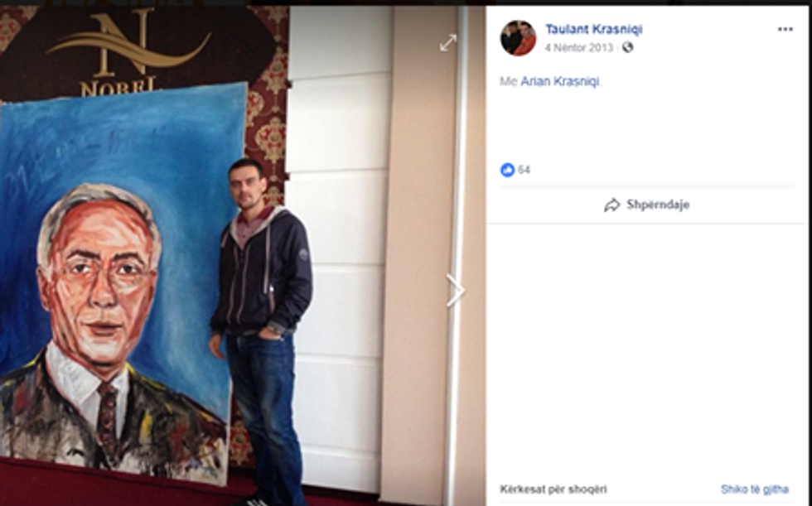Open the three-dots post options menu

(x=785, y=30)
